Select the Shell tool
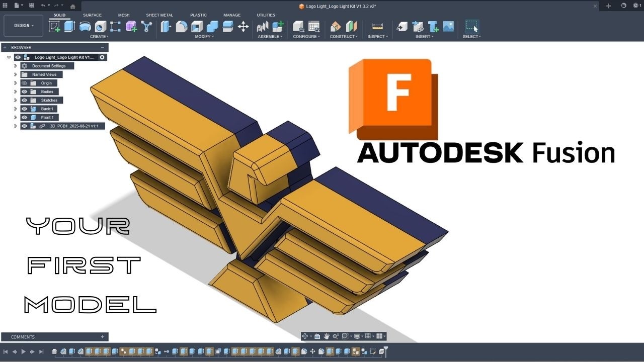 pyautogui.click(x=197, y=26)
